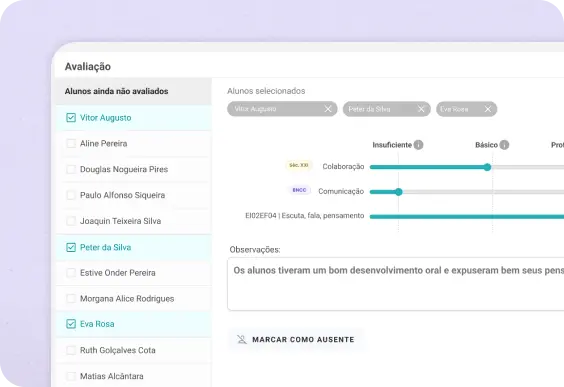This screenshot has height=387, width=564.
Task: Click the Básico level label
Action: 486,145
